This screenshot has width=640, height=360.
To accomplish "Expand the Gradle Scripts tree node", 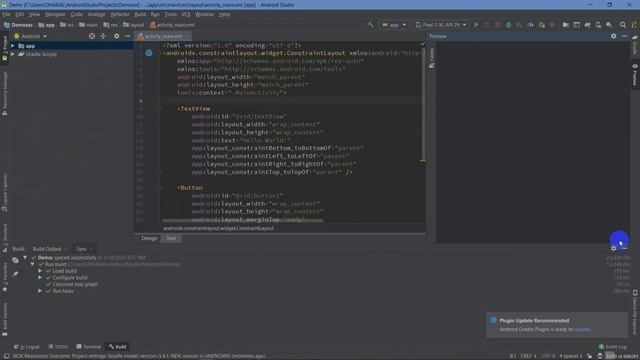I will pyautogui.click(x=13, y=54).
